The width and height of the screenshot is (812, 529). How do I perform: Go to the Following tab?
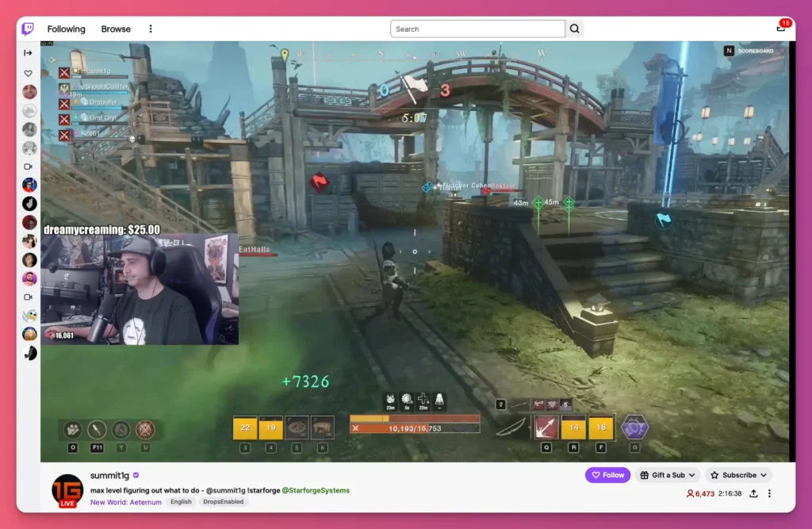pyautogui.click(x=66, y=29)
